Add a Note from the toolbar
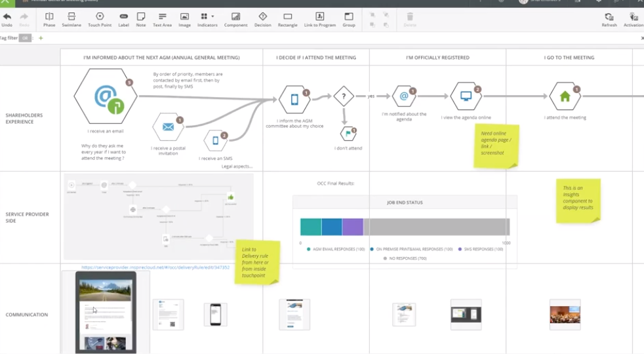This screenshot has width=644, height=354. click(x=141, y=19)
